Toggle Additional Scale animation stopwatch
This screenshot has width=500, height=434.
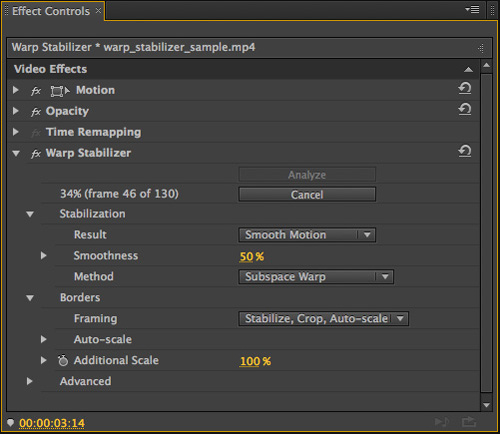63,360
